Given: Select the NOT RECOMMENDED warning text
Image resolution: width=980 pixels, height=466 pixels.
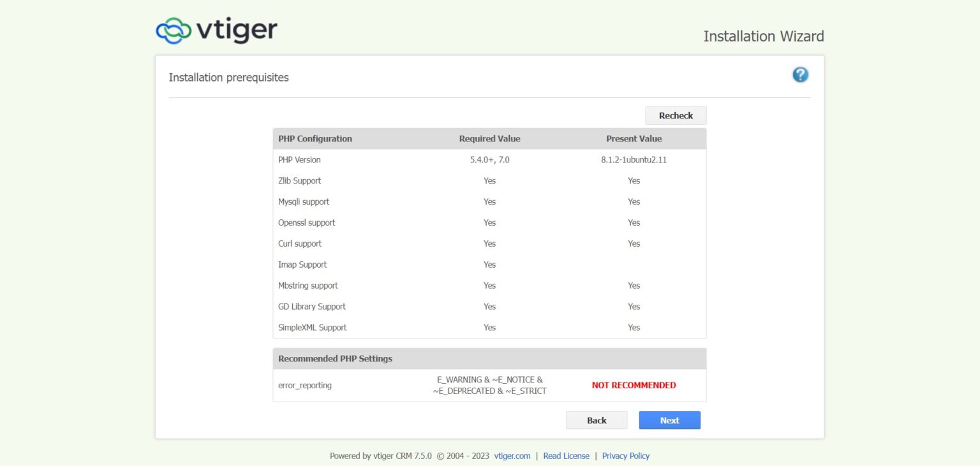Looking at the screenshot, I should [634, 385].
